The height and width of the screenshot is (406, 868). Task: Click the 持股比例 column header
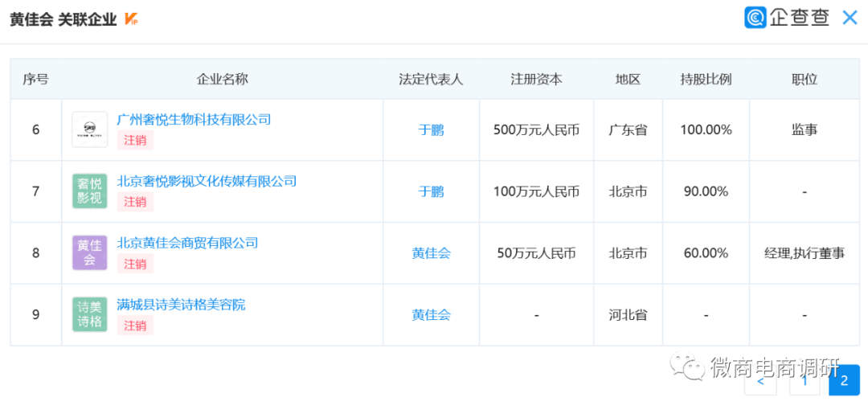click(x=706, y=79)
